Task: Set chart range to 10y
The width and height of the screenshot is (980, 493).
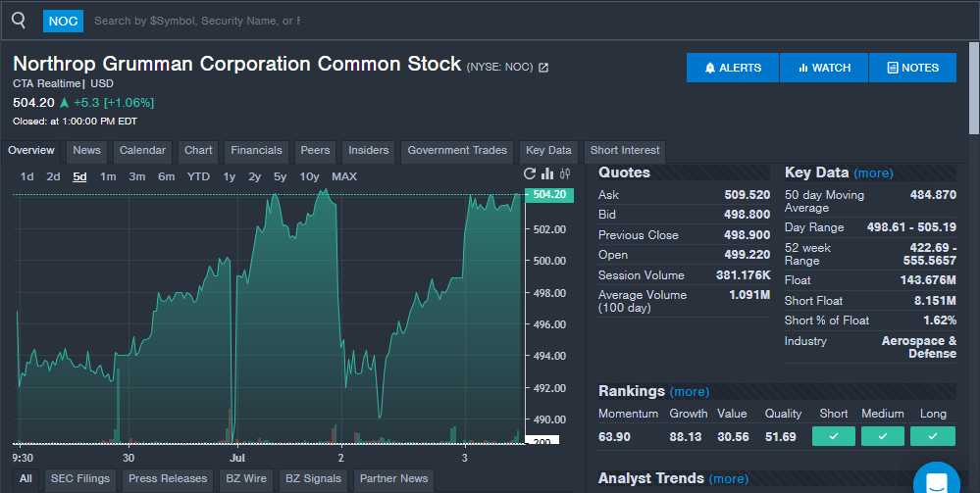Action: click(309, 176)
